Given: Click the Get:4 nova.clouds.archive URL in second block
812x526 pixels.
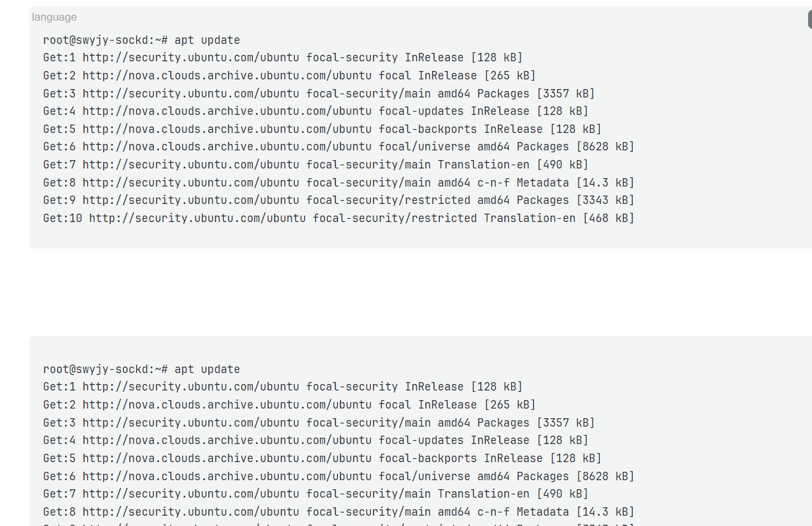Looking at the screenshot, I should click(227, 440).
